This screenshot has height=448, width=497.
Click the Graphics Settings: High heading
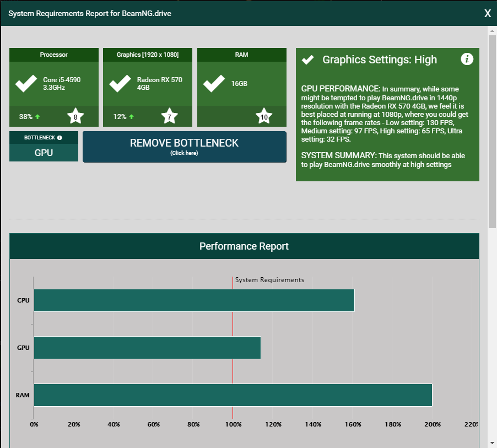[380, 60]
